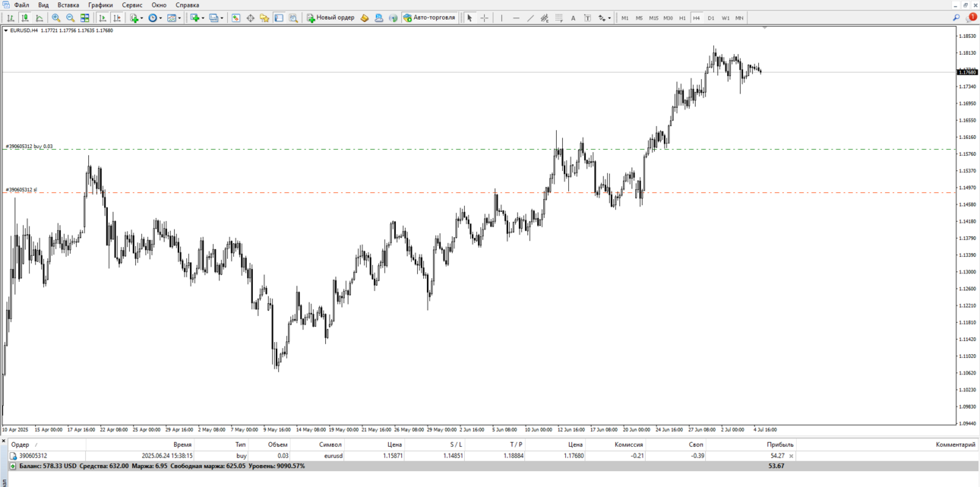The image size is (980, 487).
Task: Choose the trendline drawing tool
Action: coord(530,17)
